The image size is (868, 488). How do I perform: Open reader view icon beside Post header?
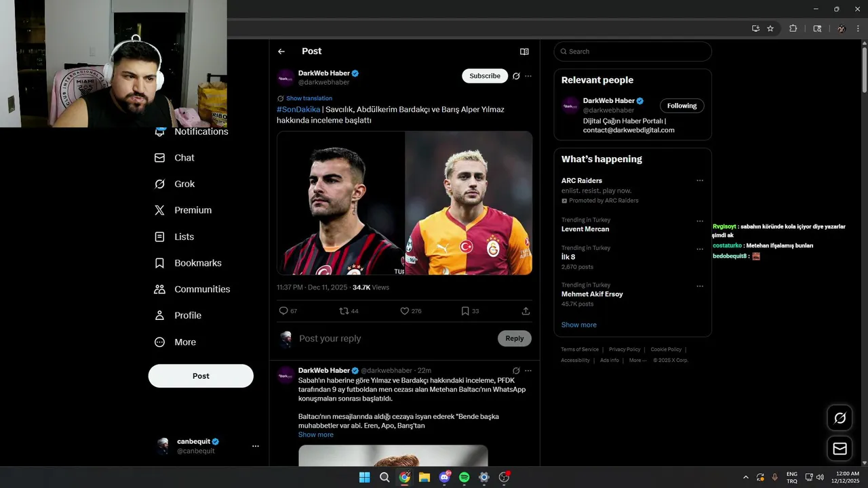click(x=524, y=52)
